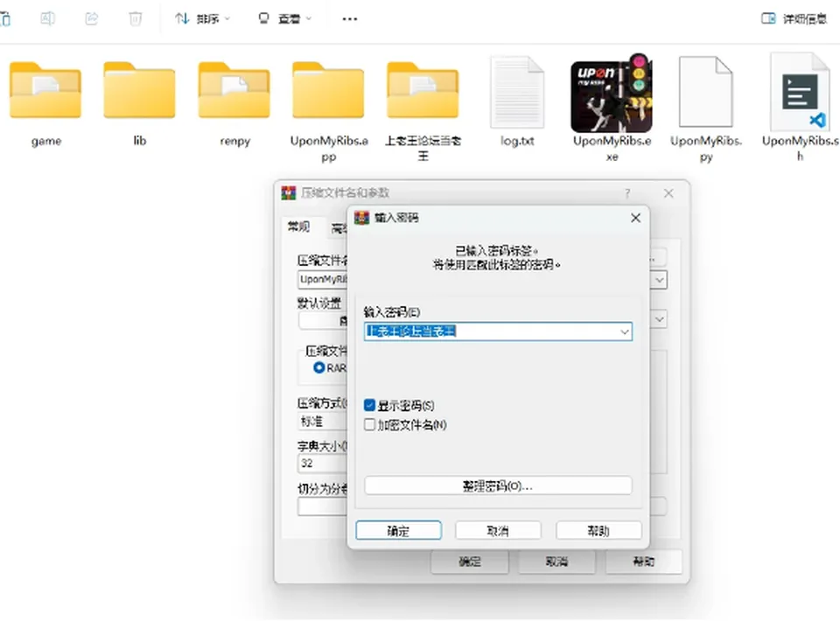
Task: Click WinRAR icon in 输入密码 title bar
Action: (x=361, y=217)
